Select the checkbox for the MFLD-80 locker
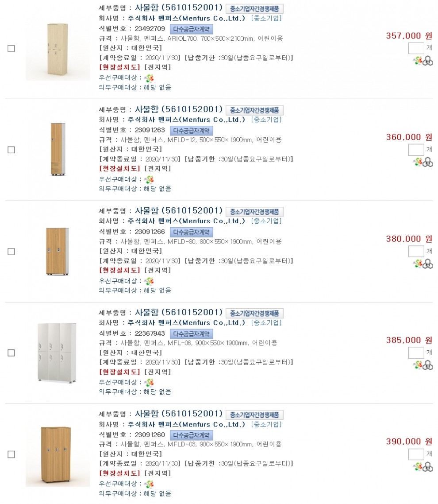The image size is (438, 504). tap(11, 252)
